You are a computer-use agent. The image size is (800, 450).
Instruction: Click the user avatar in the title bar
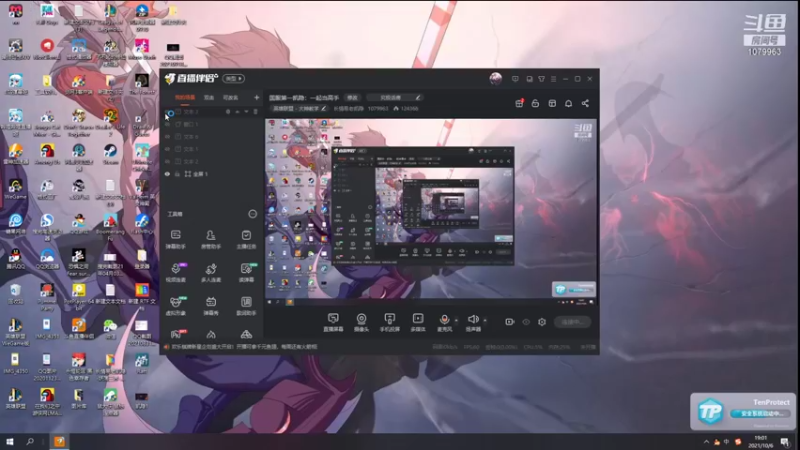pyautogui.click(x=495, y=79)
